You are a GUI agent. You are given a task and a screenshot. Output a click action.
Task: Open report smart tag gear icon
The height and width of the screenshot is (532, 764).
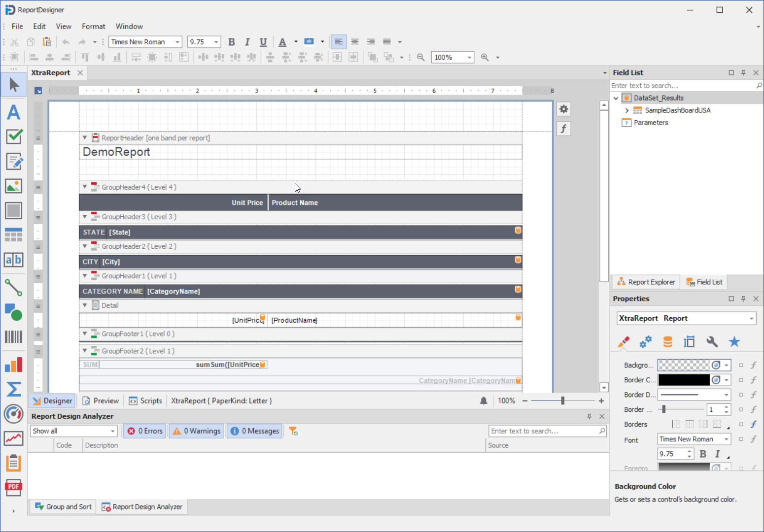pyautogui.click(x=563, y=109)
